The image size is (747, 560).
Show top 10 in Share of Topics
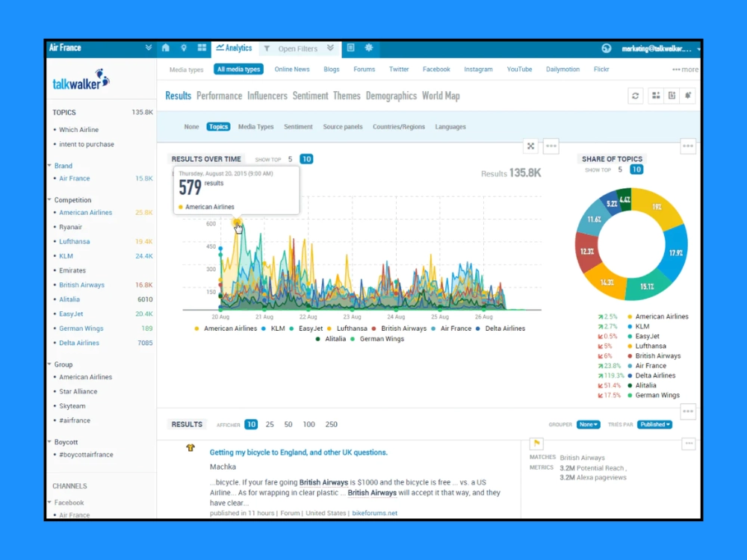click(x=636, y=169)
